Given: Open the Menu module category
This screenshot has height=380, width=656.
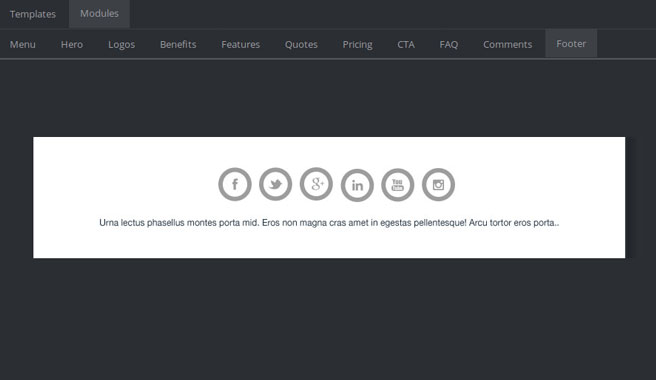Looking at the screenshot, I should pos(23,44).
